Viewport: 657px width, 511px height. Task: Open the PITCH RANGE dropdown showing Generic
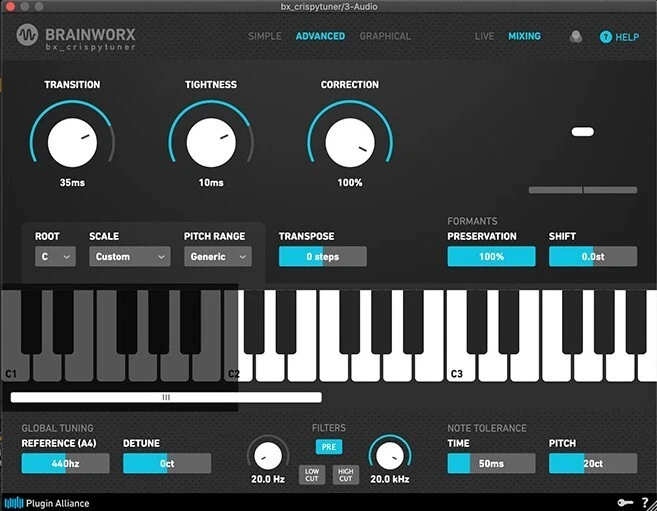tap(218, 256)
